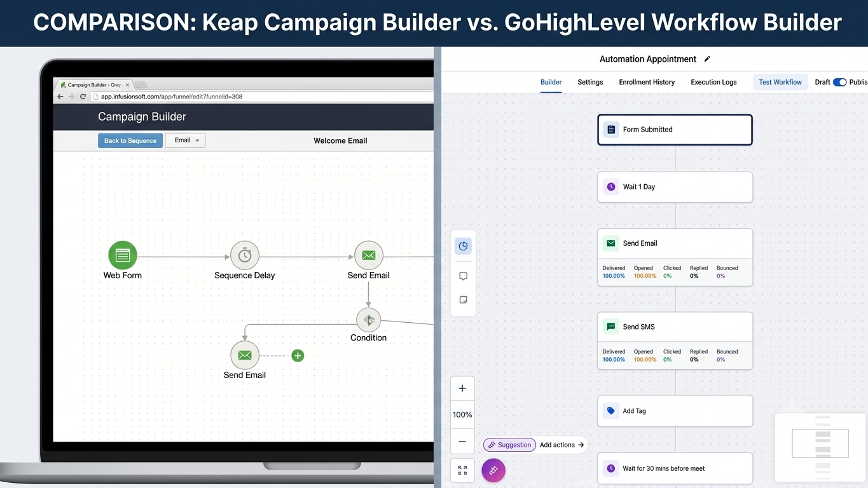Click the browser forward arrow
The width and height of the screenshot is (868, 488).
pos(71,97)
